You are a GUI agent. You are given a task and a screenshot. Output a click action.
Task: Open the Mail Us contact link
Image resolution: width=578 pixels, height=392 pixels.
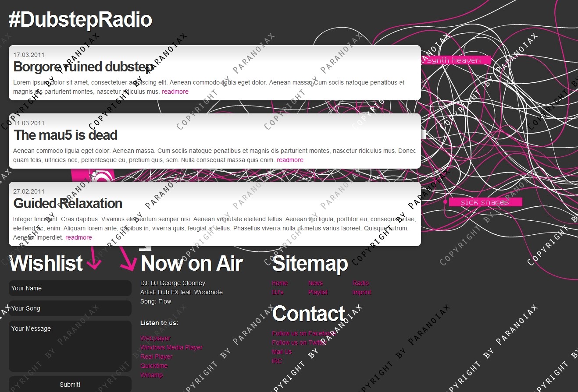click(282, 352)
